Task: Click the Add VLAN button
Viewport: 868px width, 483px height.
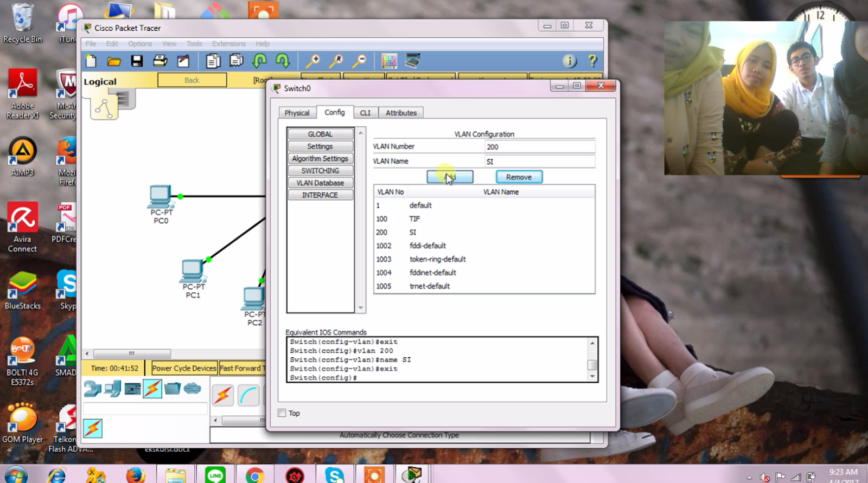Action: point(450,177)
